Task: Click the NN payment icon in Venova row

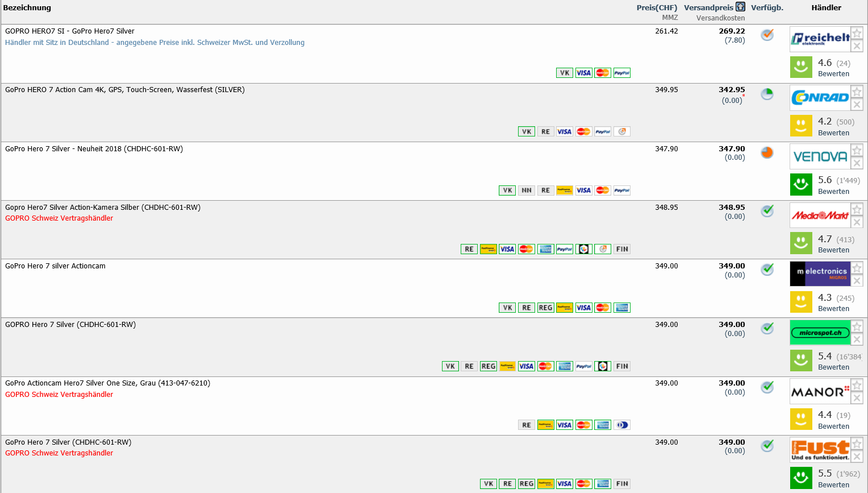Action: coord(527,190)
